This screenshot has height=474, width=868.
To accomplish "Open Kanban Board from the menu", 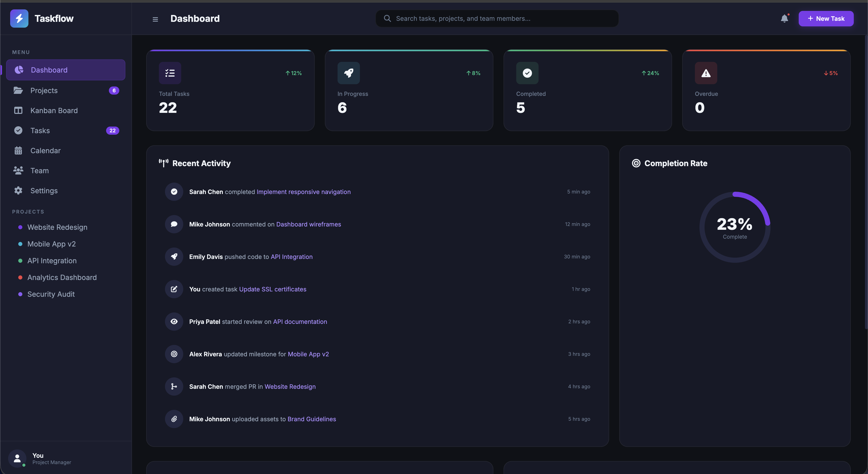I will pyautogui.click(x=54, y=110).
